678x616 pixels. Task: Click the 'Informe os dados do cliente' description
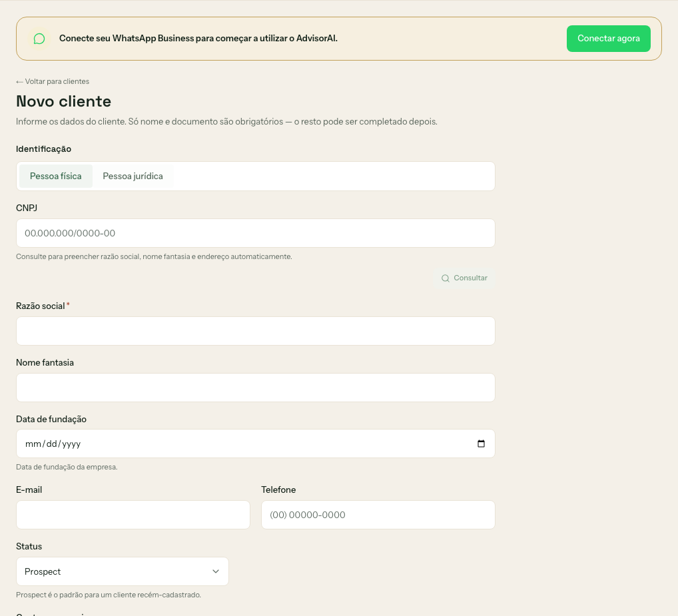coord(226,121)
